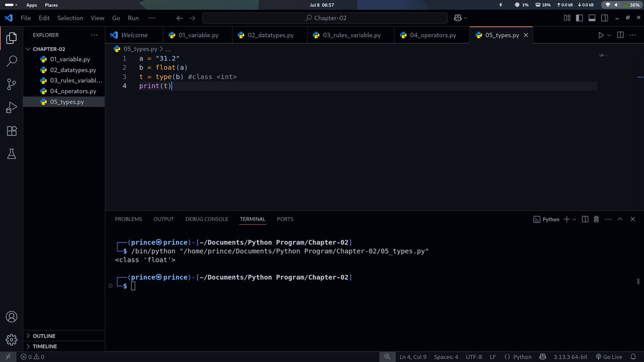
Task: Toggle the bottom panel visibility
Action: point(591,17)
